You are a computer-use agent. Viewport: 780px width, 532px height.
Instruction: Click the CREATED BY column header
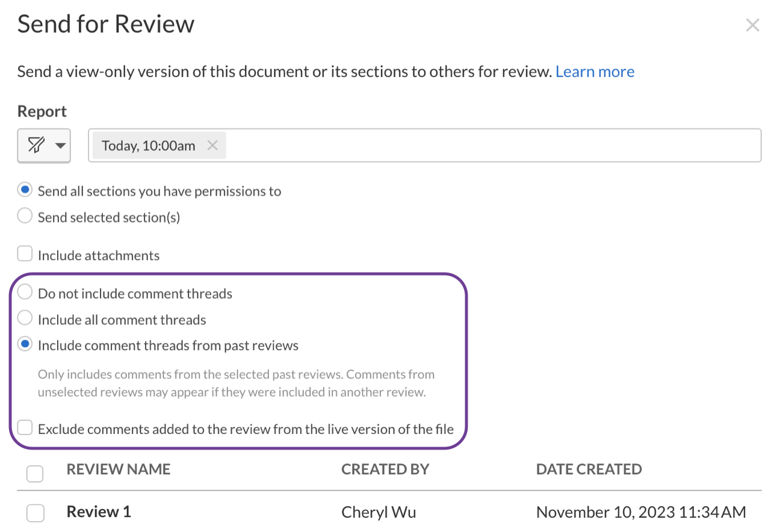[385, 469]
